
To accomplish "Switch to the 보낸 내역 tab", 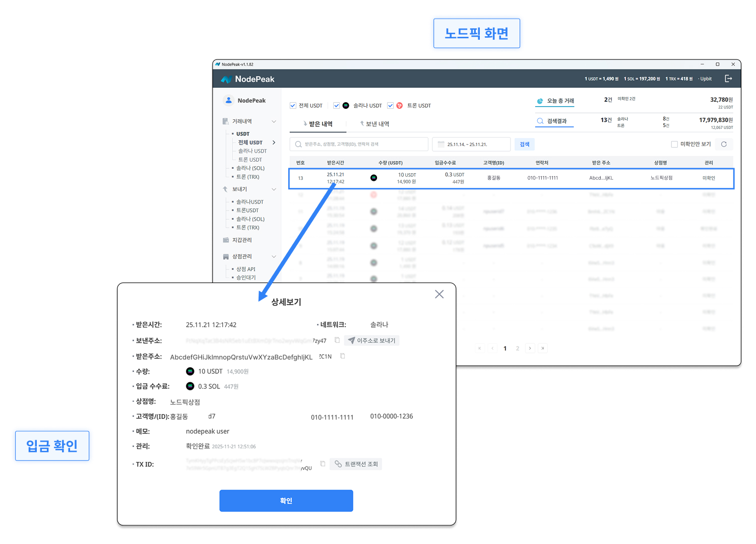I will [374, 124].
